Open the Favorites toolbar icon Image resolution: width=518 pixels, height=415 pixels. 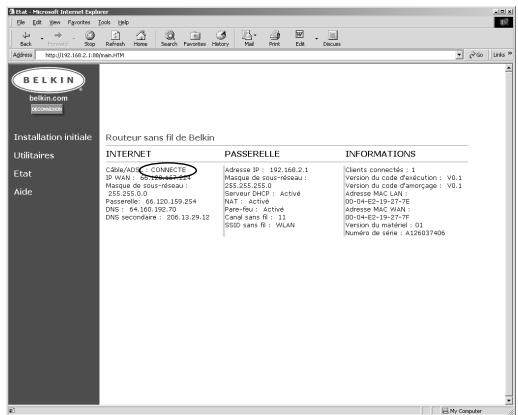click(195, 39)
